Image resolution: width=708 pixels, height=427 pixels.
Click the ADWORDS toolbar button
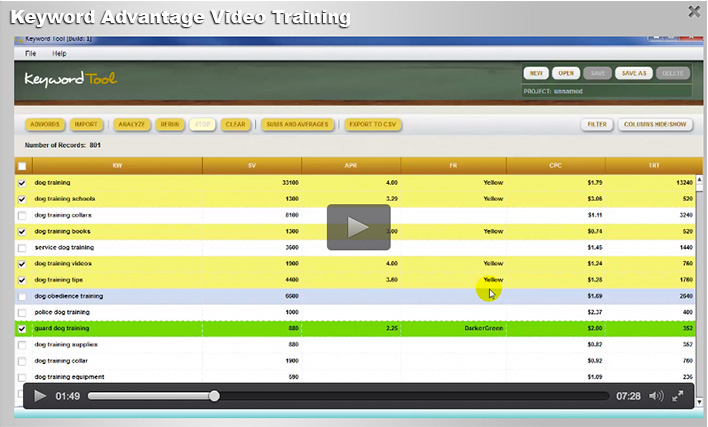click(45, 124)
